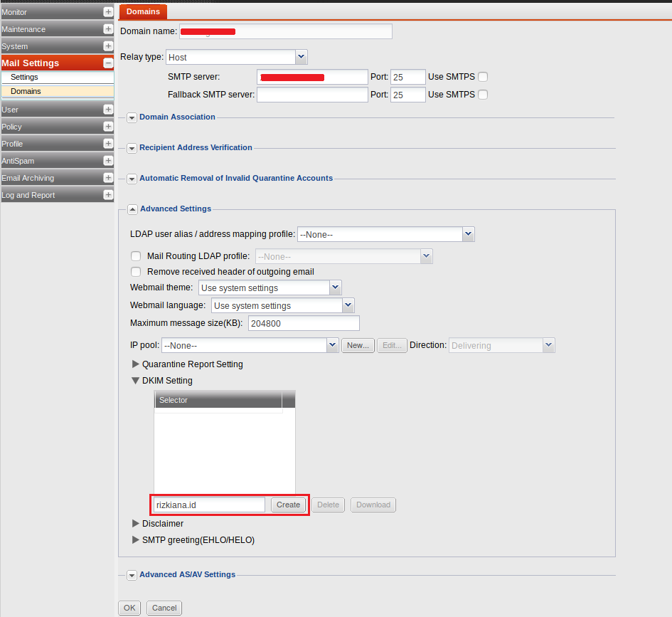Screen dimensions: 672x617
Task: Collapse Mail Settings using its minus icon
Action: [107, 63]
